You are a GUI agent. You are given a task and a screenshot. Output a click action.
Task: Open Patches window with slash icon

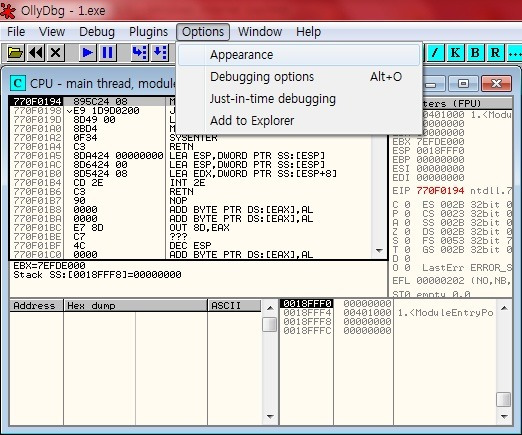435,53
